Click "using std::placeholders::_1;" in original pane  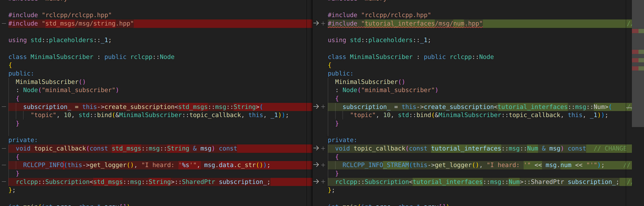(60, 40)
